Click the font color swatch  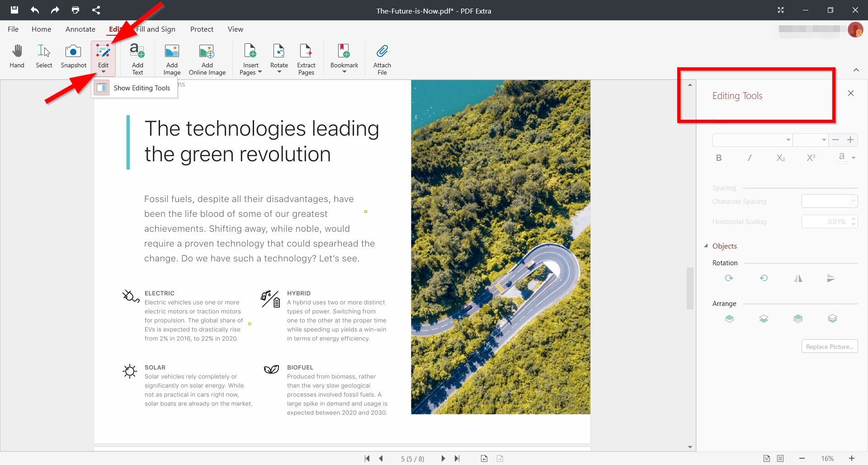[x=841, y=157]
